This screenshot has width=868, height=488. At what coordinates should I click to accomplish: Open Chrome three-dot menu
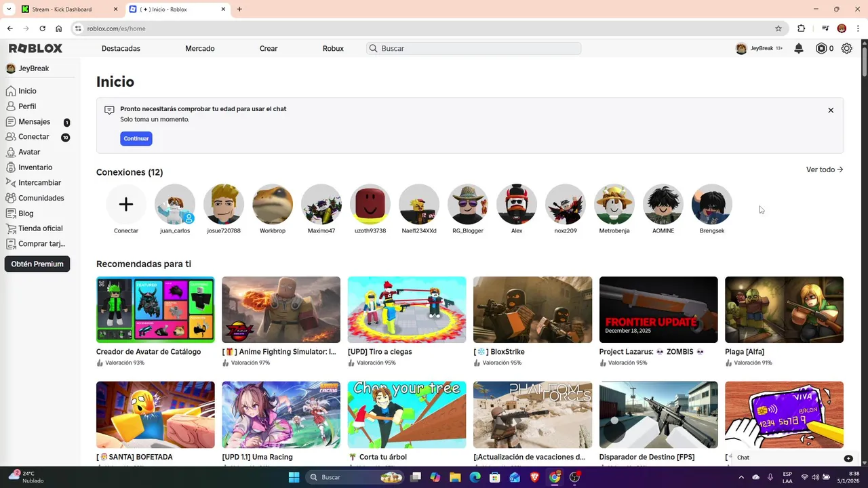pos(859,28)
